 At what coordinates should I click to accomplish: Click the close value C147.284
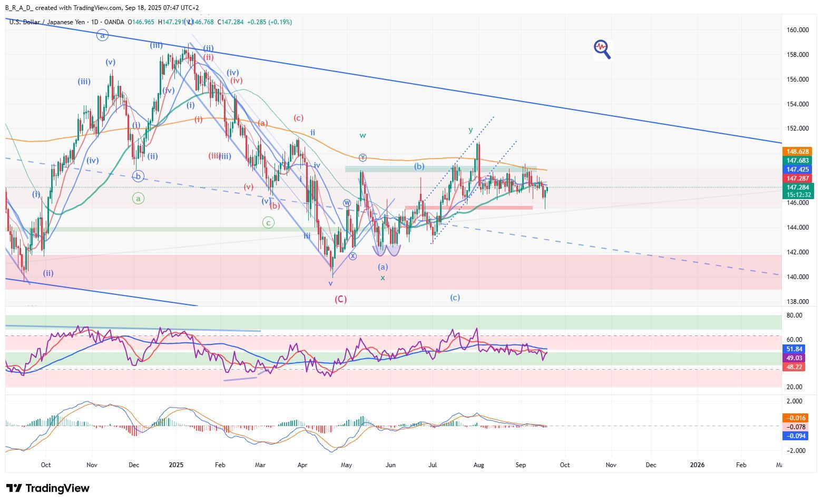(231, 22)
